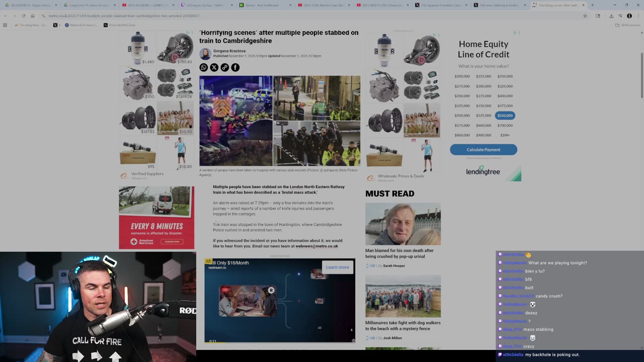The width and height of the screenshot is (644, 362).
Task: Open the dog walkers beach article thumbnail
Action: [x=403, y=296]
